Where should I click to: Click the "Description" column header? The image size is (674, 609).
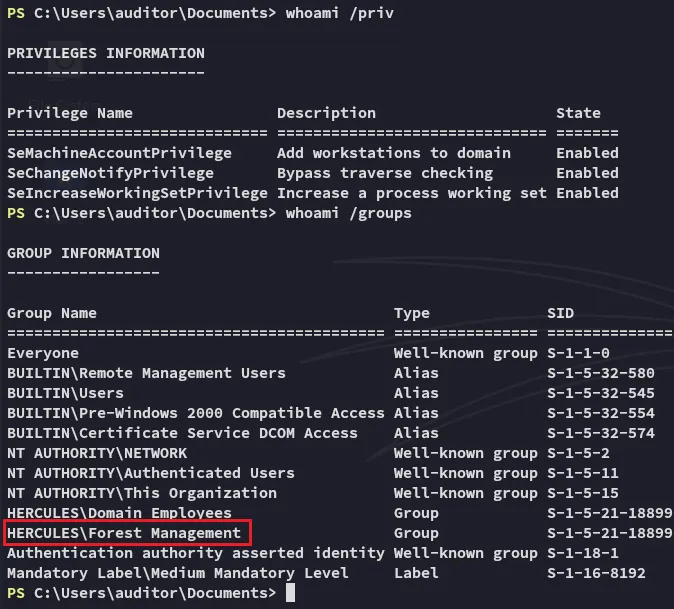pyautogui.click(x=326, y=113)
